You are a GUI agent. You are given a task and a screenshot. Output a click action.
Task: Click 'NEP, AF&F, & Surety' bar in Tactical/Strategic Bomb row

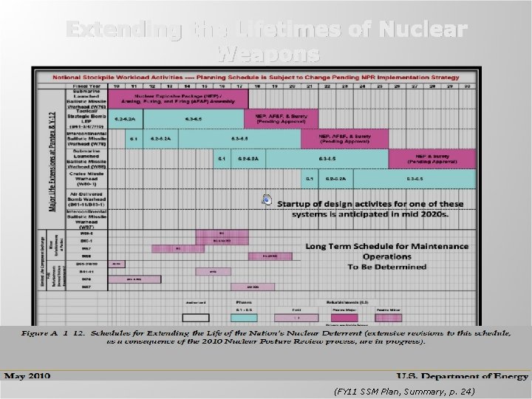[282, 119]
